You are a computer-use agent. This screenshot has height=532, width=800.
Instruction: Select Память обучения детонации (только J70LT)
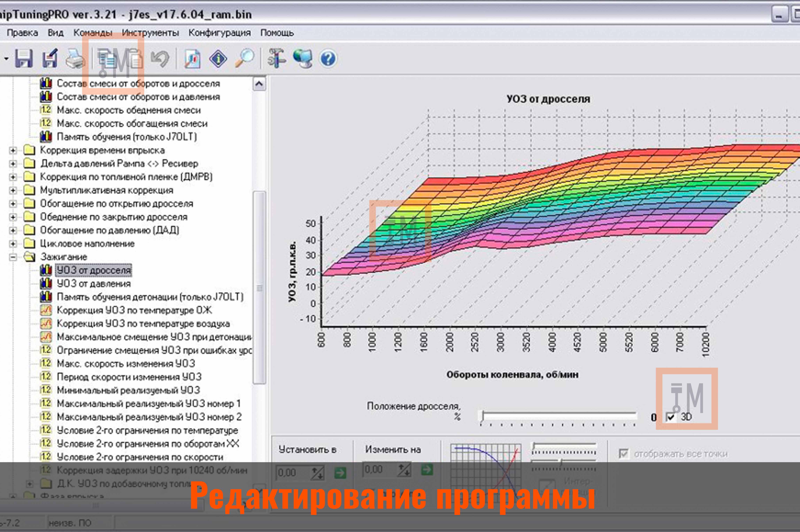pyautogui.click(x=150, y=297)
